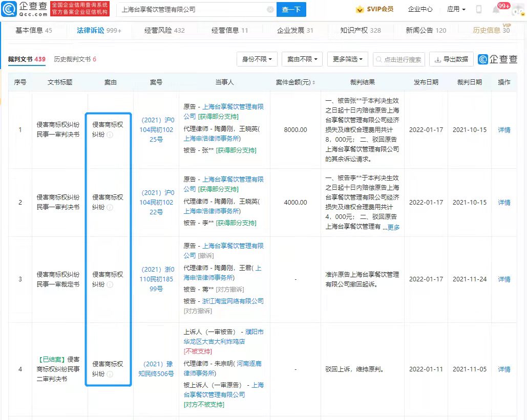Open the mobile phone icon in header
Screen dimensions: 527x420
point(479,9)
